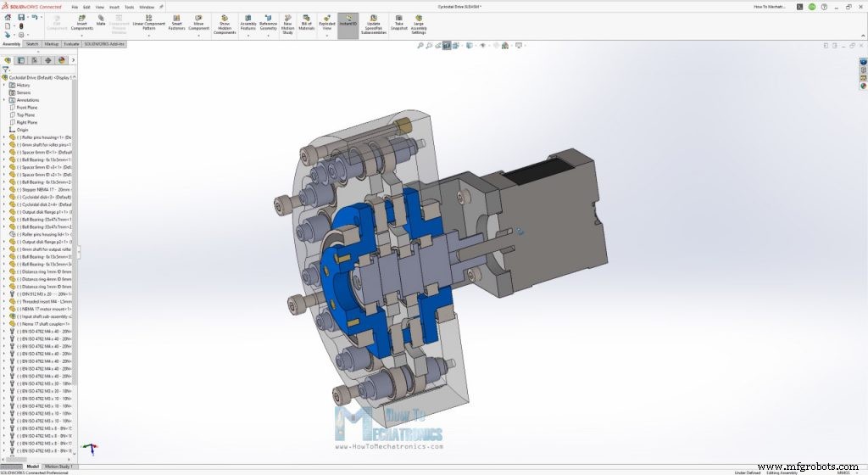This screenshot has height=475, width=868.
Task: Open the Window menu
Action: click(x=147, y=7)
